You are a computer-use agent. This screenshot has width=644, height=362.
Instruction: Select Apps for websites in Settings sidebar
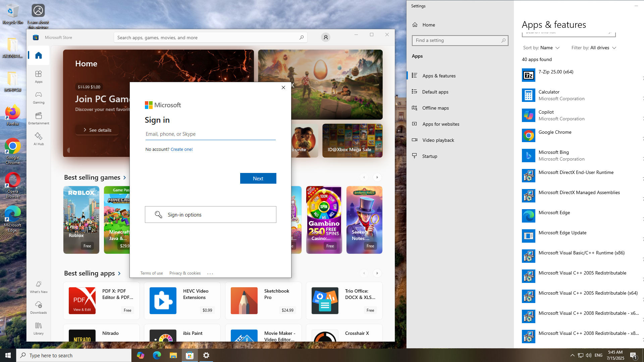(460, 124)
